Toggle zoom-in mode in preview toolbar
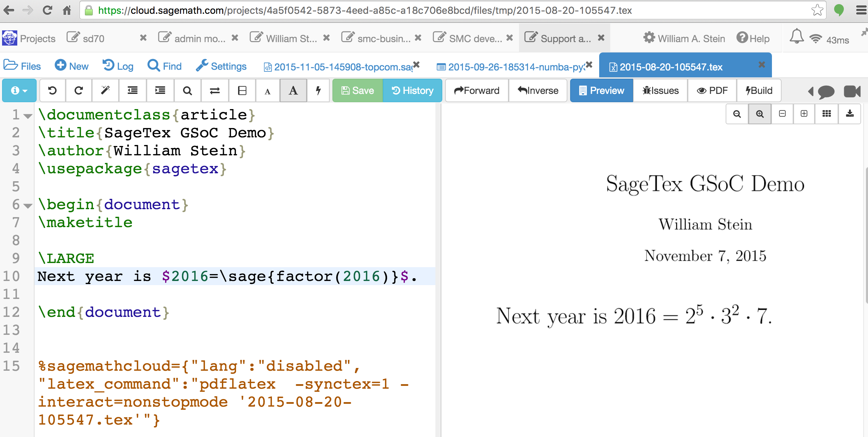Screen dimensions: 868x437 [759, 114]
